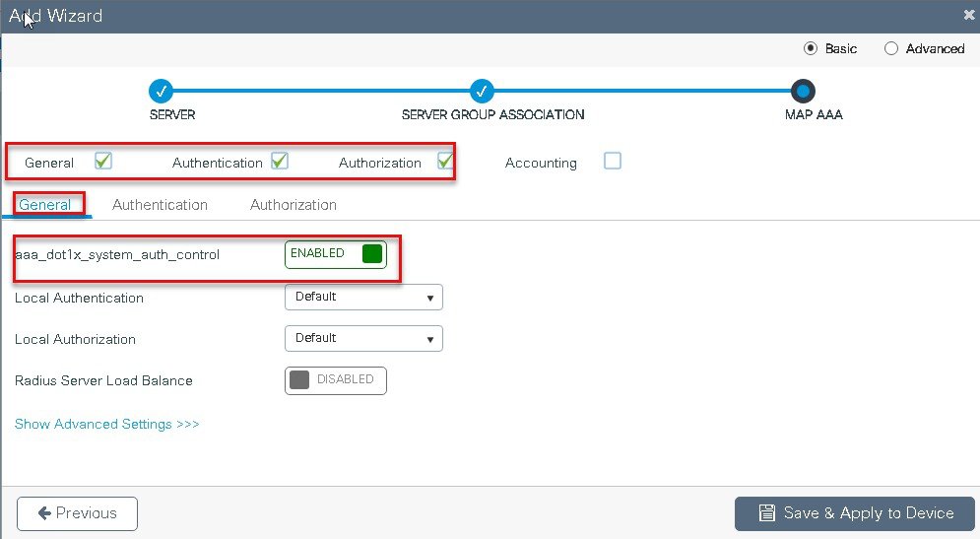Screen dimensions: 980x539
Task: Switch to the Authentication tab
Action: 160,205
